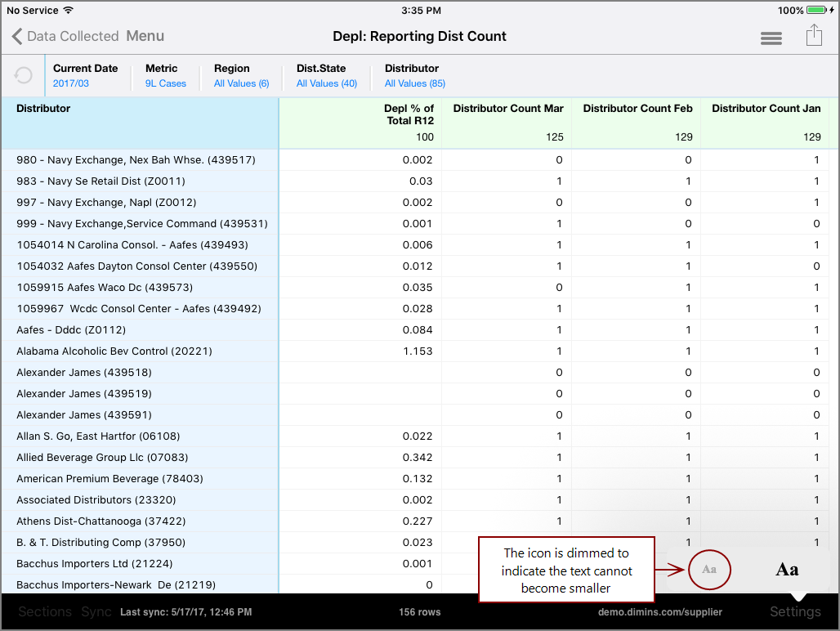The image size is (840, 631).
Task: Open the Menu link in the header
Action: click(x=145, y=37)
